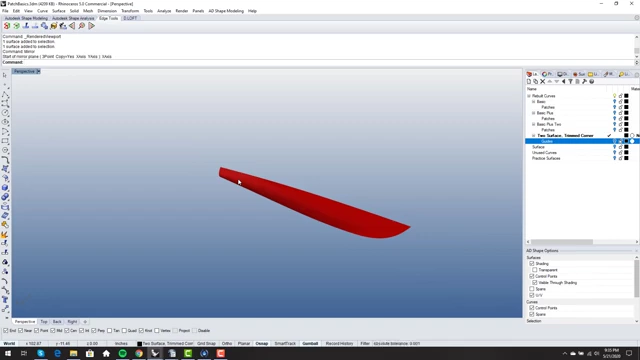
Task: Click the layer Tools hammer icon
Action: point(584,82)
